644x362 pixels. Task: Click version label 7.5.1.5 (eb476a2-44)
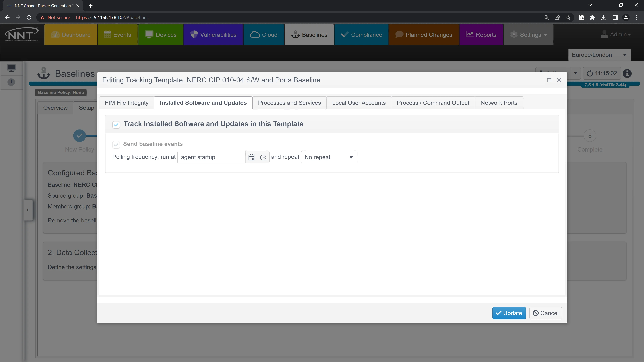[x=605, y=85]
